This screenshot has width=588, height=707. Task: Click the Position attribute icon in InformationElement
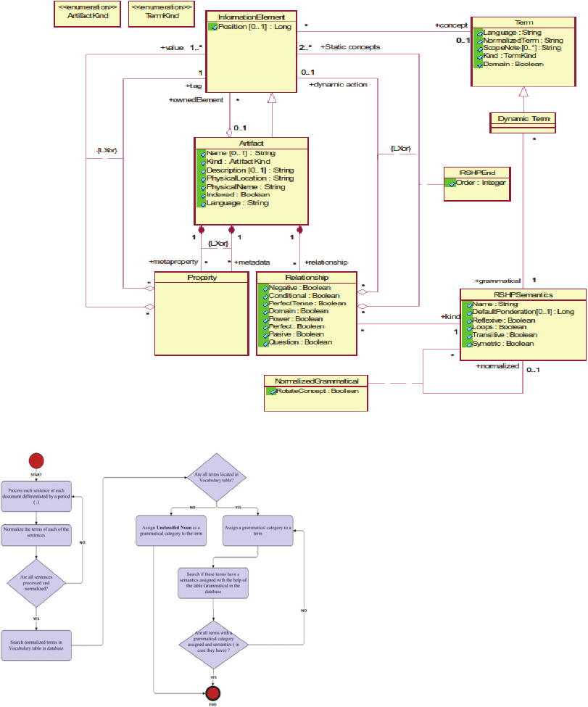point(213,27)
